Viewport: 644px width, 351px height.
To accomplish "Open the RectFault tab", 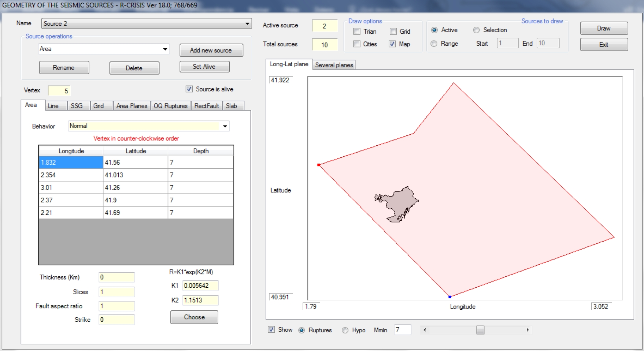I will (206, 106).
